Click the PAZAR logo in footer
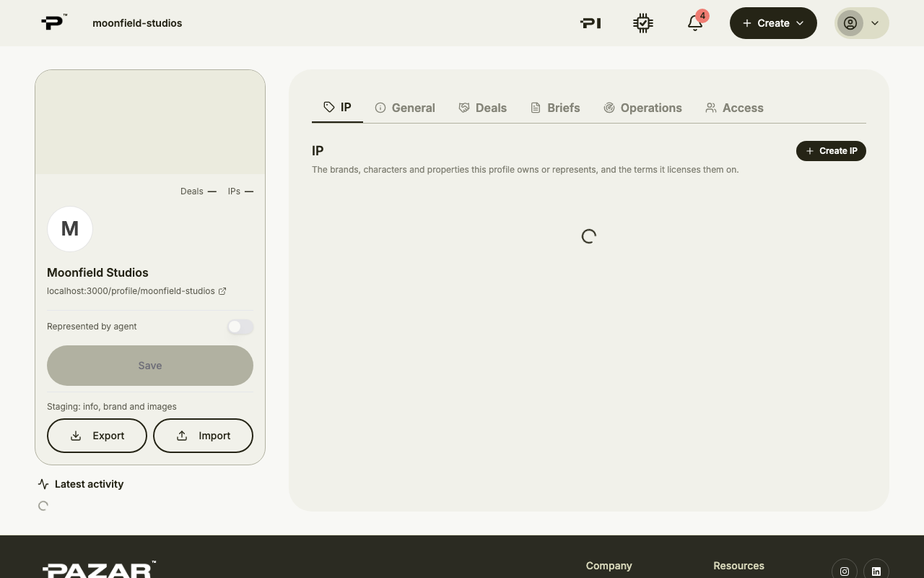This screenshot has width=924, height=578. coord(99,569)
